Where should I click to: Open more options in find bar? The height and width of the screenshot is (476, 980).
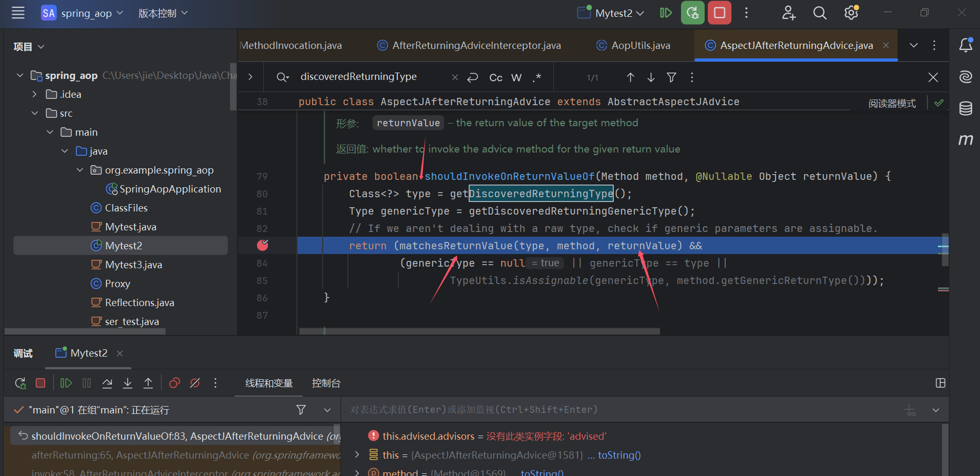692,77
